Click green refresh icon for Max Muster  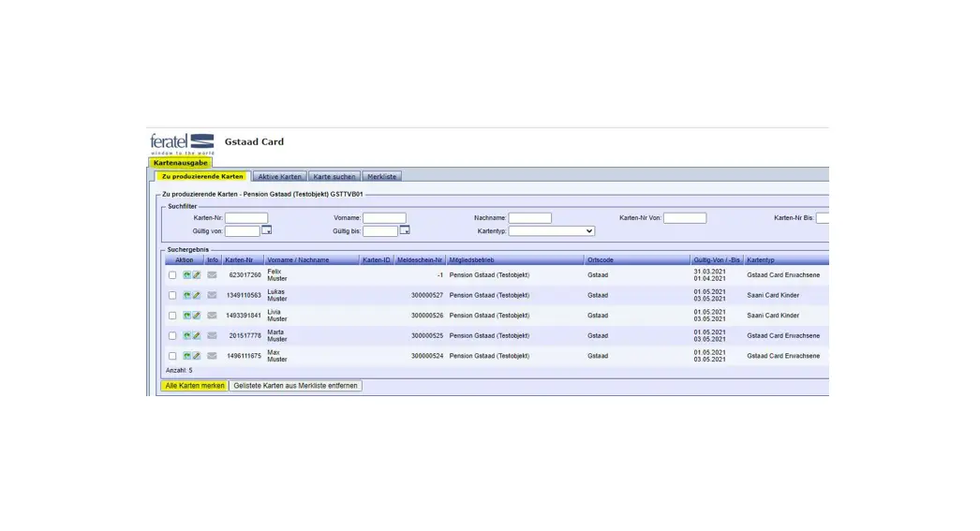coord(186,356)
